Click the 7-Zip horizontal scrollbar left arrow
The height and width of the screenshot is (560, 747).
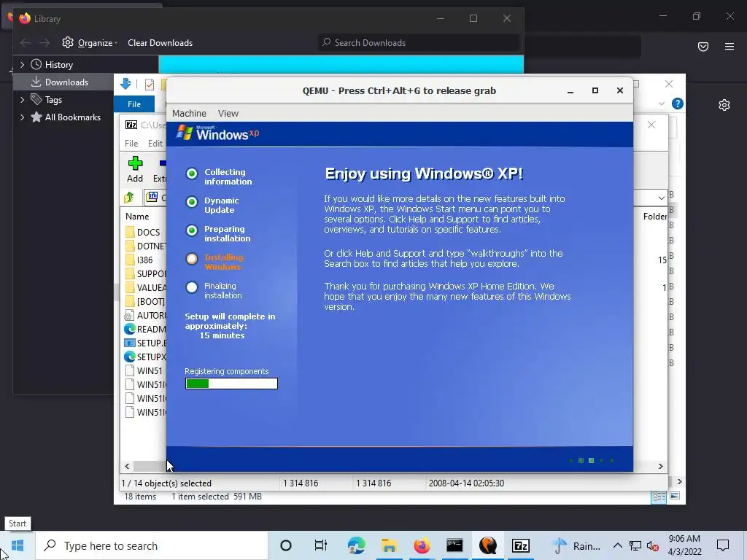[127, 466]
